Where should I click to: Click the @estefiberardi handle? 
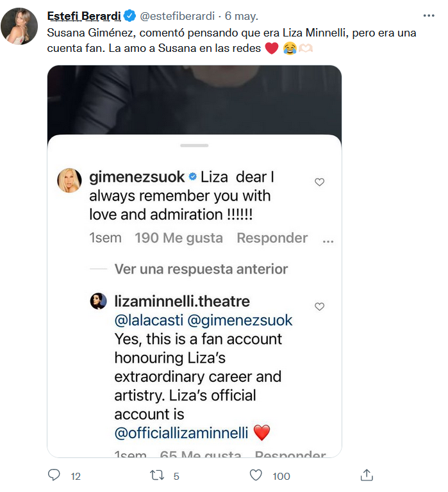[x=177, y=15]
